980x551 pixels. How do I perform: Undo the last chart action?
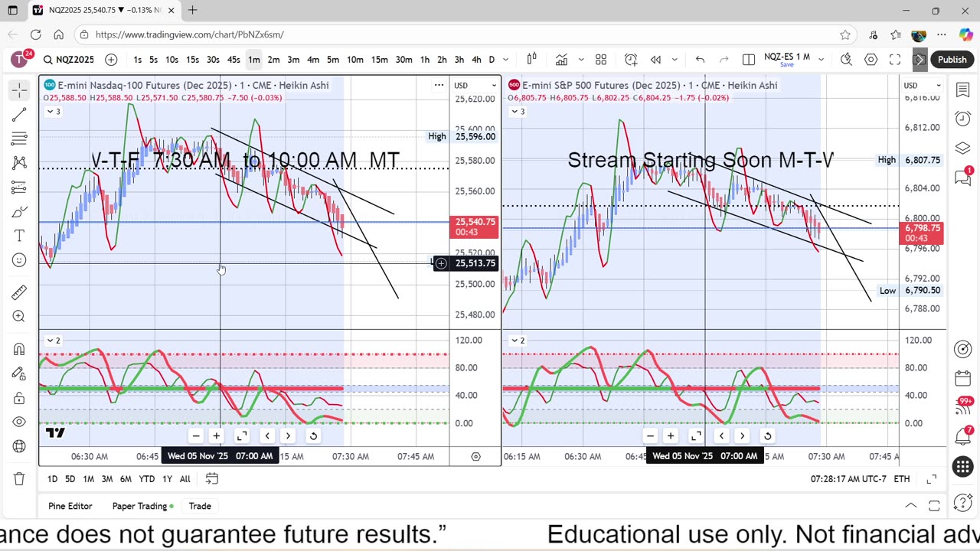[700, 60]
